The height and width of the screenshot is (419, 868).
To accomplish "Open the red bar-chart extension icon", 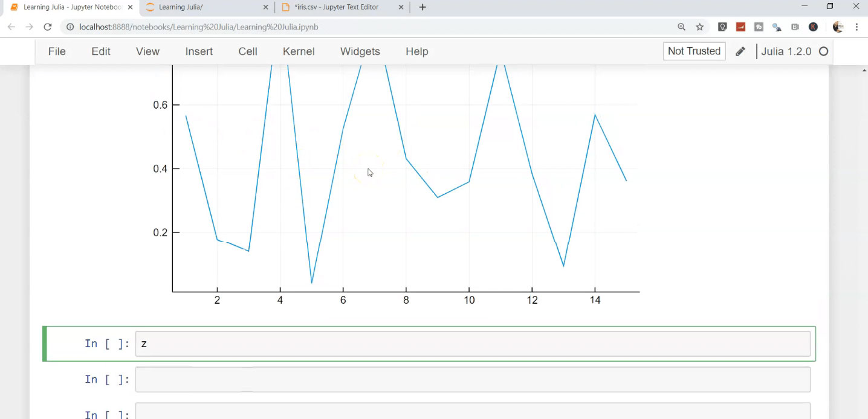I will pyautogui.click(x=740, y=27).
